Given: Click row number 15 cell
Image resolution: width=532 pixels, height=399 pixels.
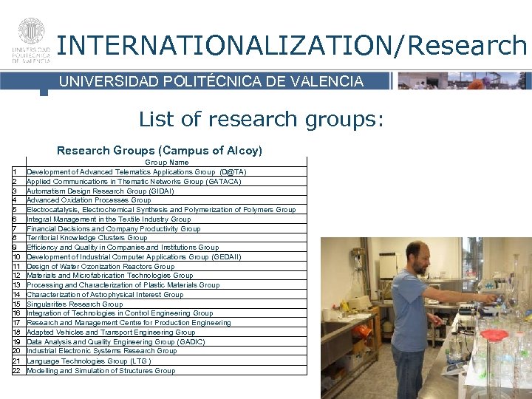Looking at the screenshot, I should (x=19, y=304).
